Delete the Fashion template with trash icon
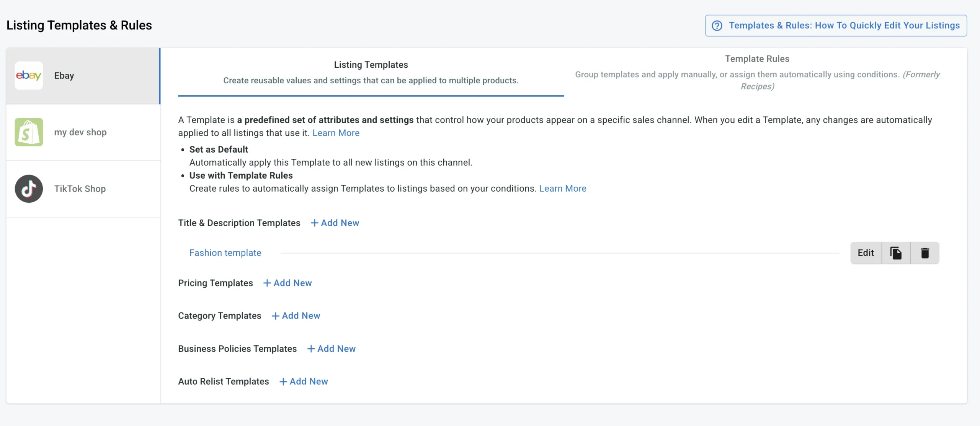The height and width of the screenshot is (426, 980). (x=925, y=253)
